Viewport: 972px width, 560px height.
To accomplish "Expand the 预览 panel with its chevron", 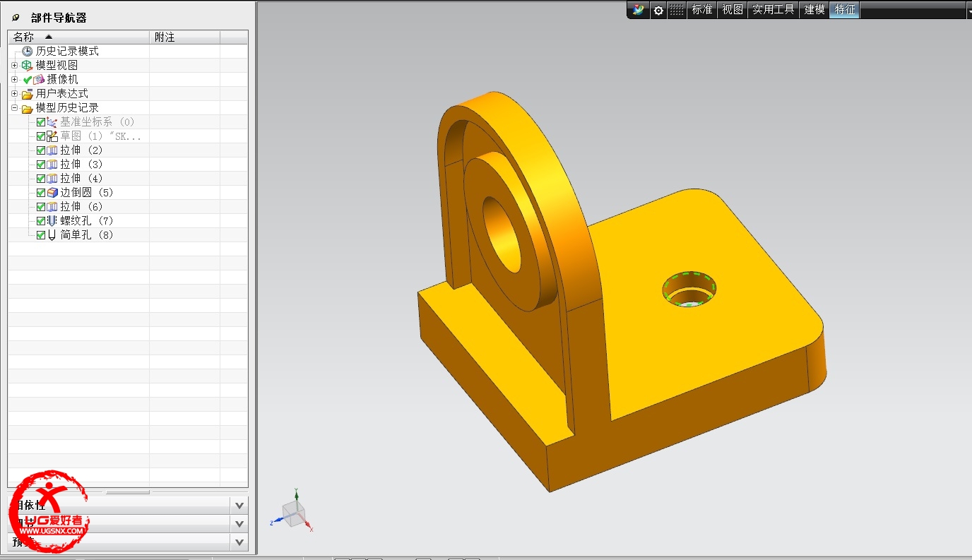I will [x=239, y=542].
